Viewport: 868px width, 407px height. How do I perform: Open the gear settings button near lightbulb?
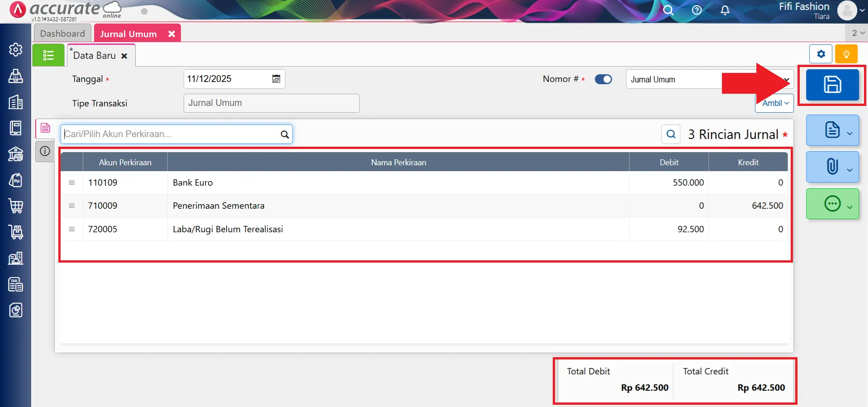pos(821,54)
